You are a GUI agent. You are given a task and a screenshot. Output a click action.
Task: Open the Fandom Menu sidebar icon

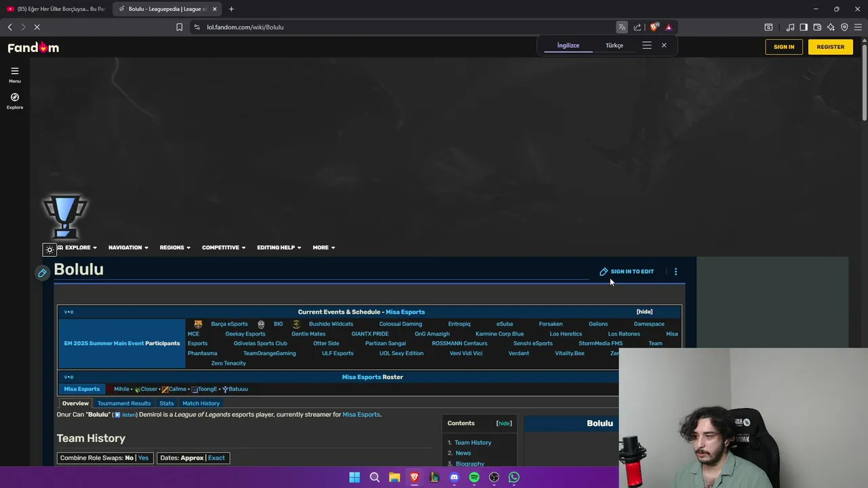(15, 75)
